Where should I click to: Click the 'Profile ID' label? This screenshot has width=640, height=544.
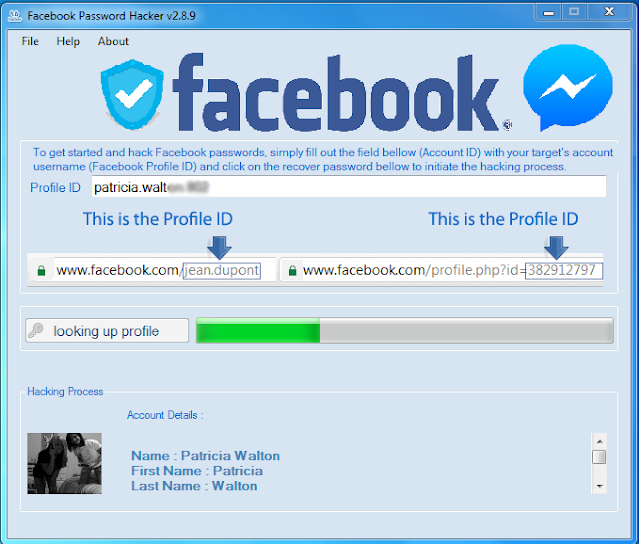[x=56, y=187]
